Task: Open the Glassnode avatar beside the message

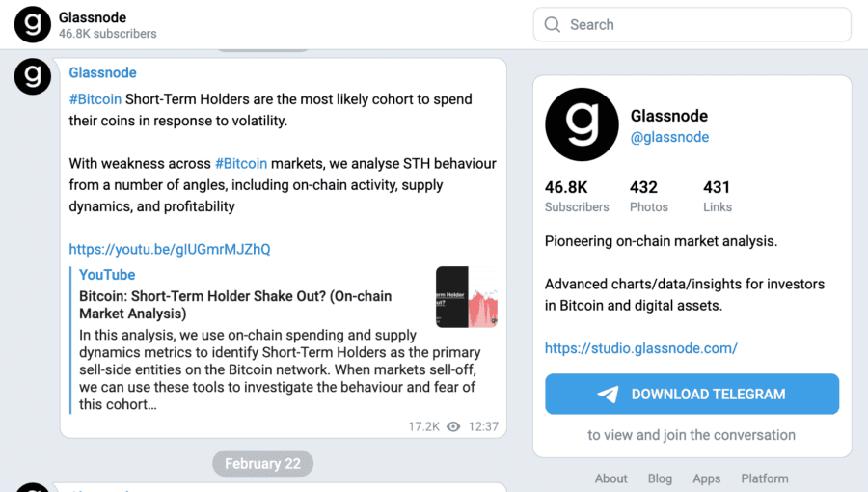Action: coord(32,76)
